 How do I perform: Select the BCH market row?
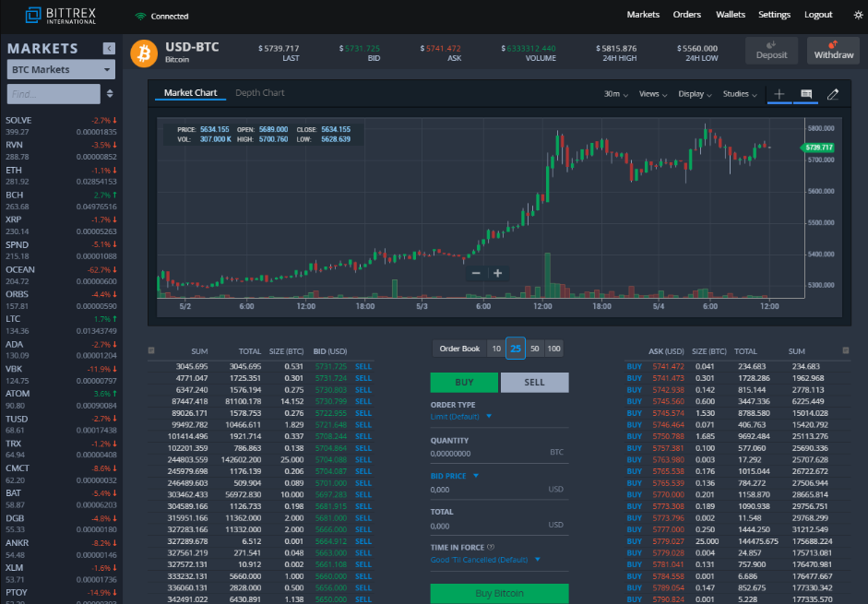[61, 200]
